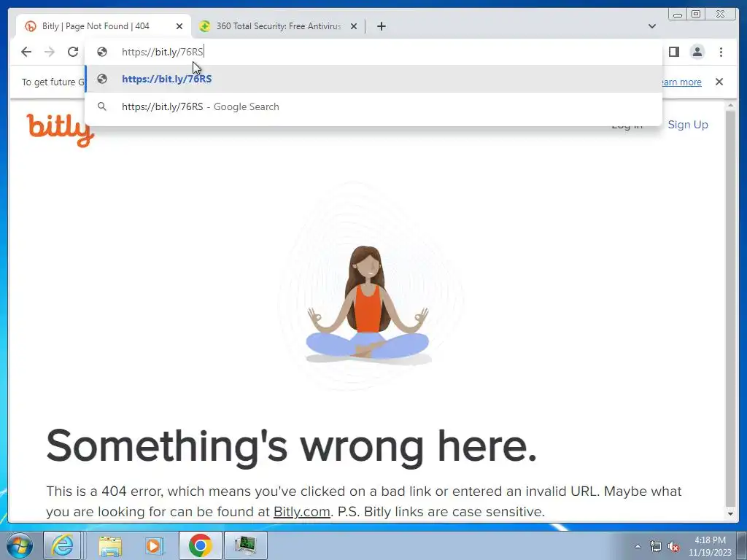The image size is (747, 560).
Task: Click the scrollbar up arrow
Action: pos(730,105)
